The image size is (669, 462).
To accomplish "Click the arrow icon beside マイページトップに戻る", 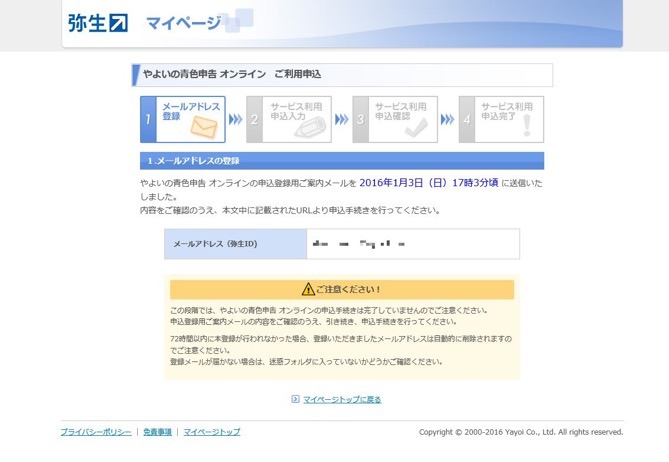I will pos(295,399).
